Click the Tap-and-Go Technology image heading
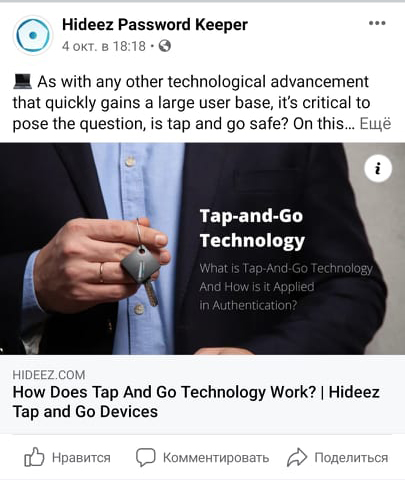Viewport: 405px width, 480px height. click(252, 228)
